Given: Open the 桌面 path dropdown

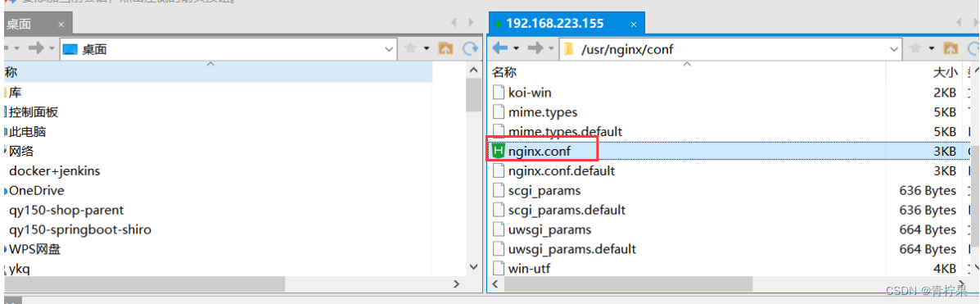Looking at the screenshot, I should (x=389, y=49).
